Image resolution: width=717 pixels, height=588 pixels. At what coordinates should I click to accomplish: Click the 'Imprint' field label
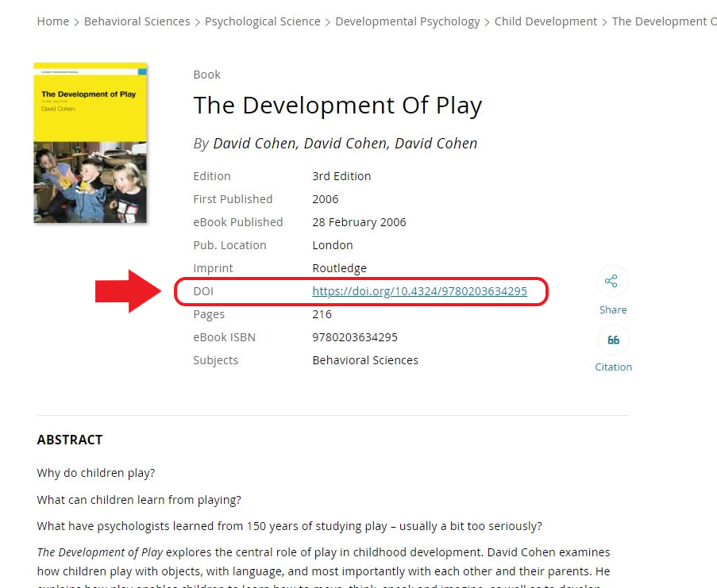tap(213, 268)
